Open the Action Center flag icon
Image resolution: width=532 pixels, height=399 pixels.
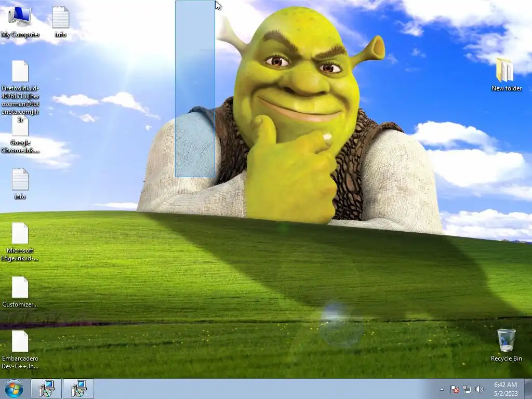click(454, 389)
